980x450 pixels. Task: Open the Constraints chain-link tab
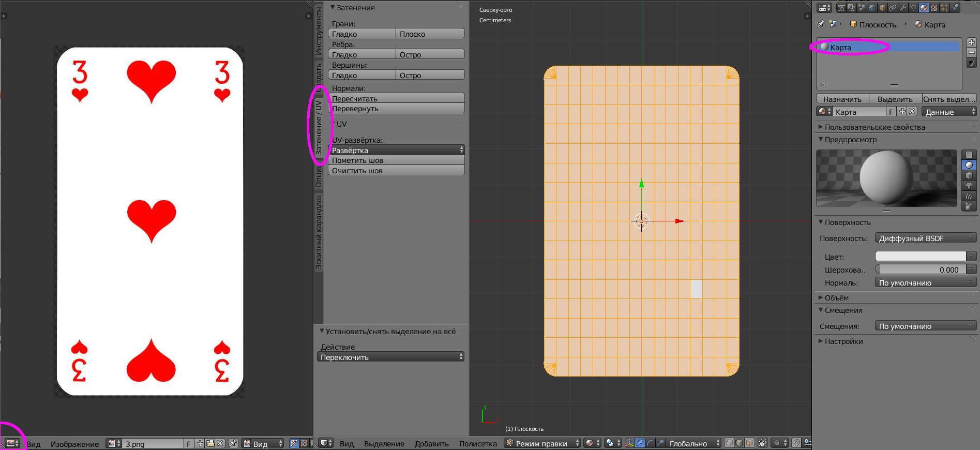(893, 8)
